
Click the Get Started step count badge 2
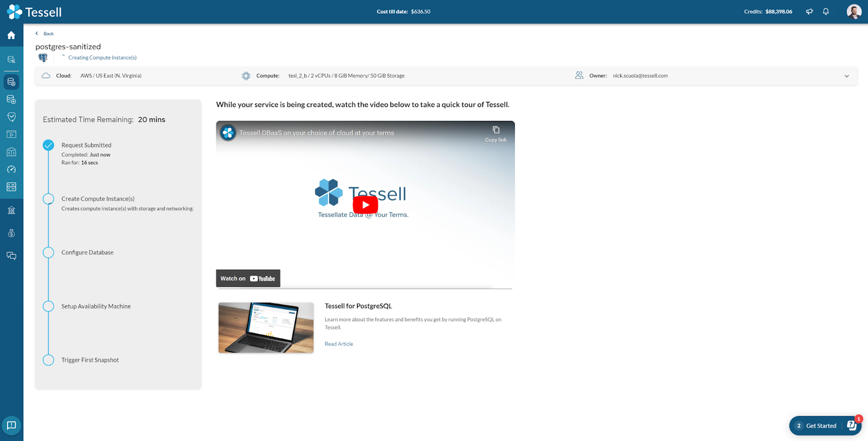point(799,426)
